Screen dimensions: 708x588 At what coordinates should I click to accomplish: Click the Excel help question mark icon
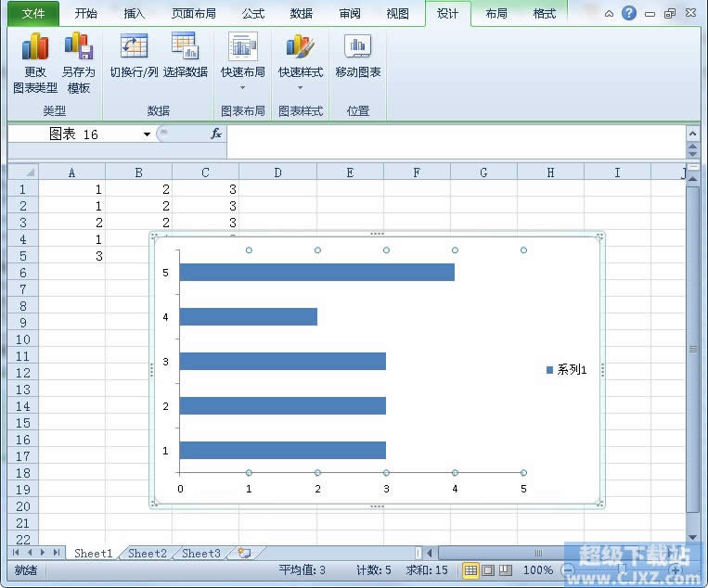(x=630, y=14)
